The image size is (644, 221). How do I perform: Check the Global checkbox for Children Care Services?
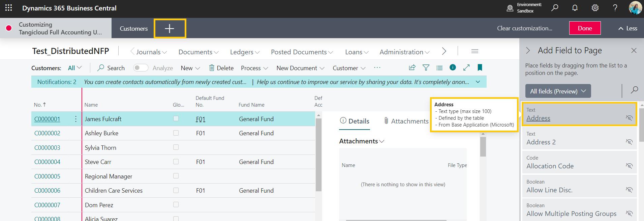(176, 190)
